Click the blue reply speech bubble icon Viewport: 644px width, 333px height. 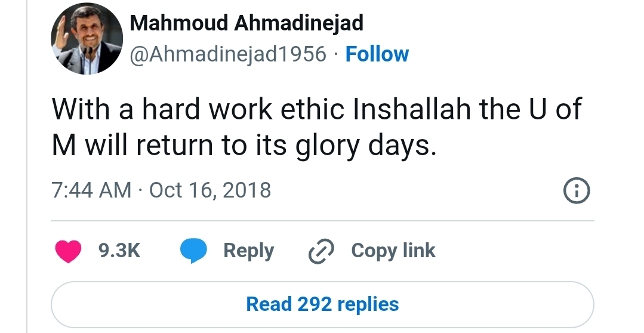(193, 251)
